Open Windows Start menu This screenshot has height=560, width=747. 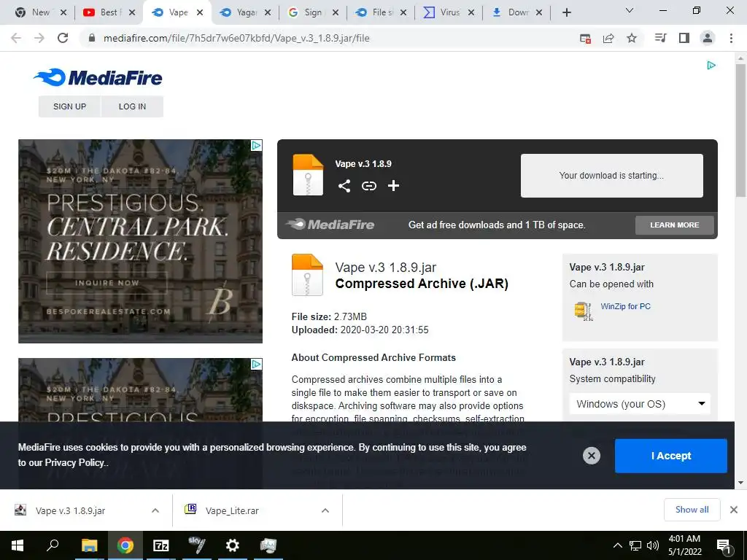(18, 545)
